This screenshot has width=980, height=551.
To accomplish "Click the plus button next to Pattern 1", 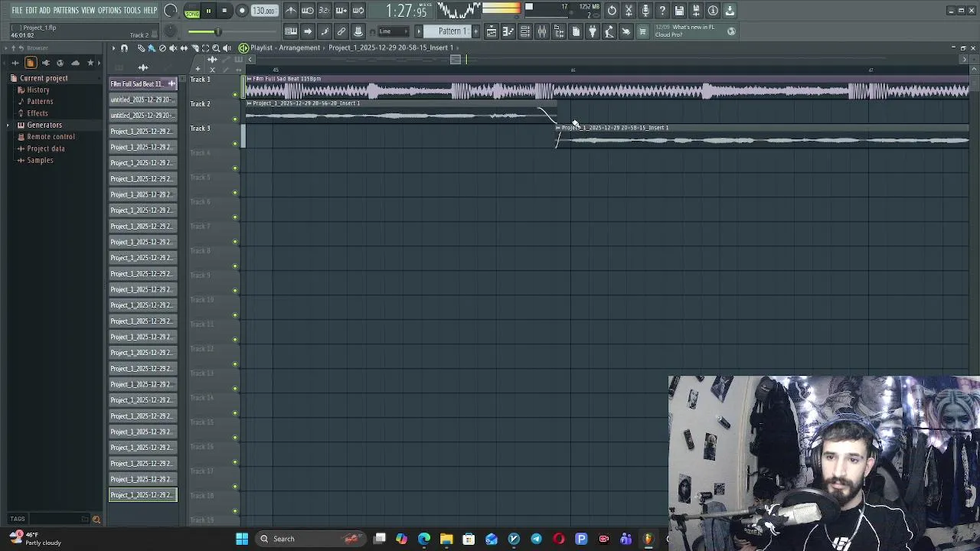I will [x=475, y=31].
